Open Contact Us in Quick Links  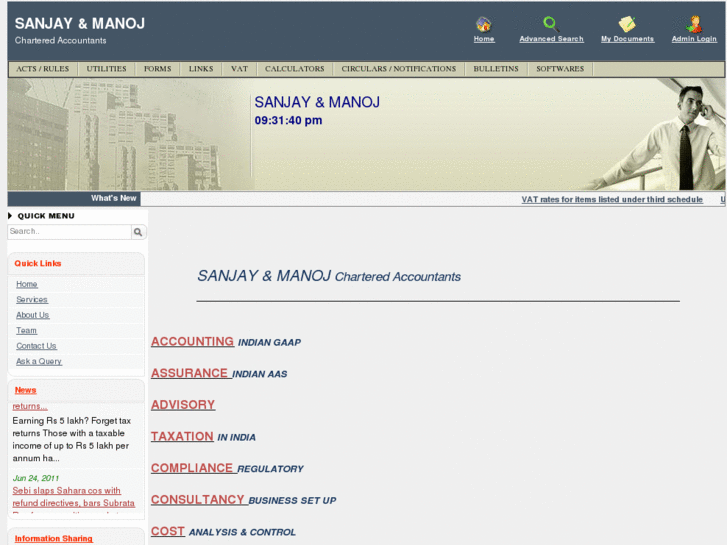pyautogui.click(x=37, y=346)
